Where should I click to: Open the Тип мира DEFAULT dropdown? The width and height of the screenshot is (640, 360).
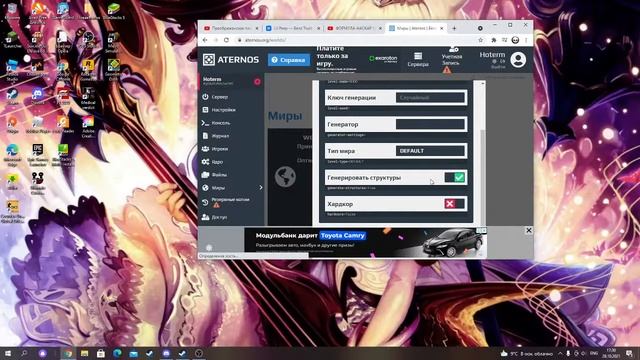[x=430, y=151]
